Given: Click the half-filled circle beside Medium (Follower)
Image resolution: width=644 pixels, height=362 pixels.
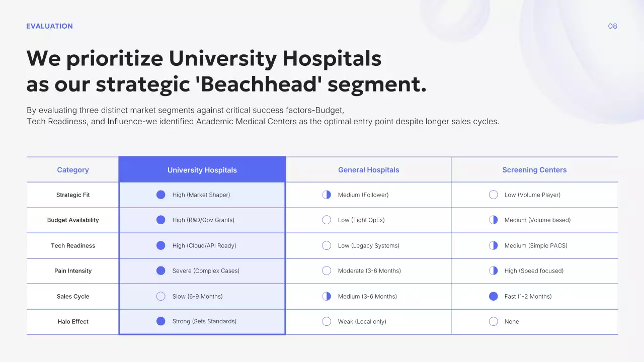Looking at the screenshot, I should 327,195.
